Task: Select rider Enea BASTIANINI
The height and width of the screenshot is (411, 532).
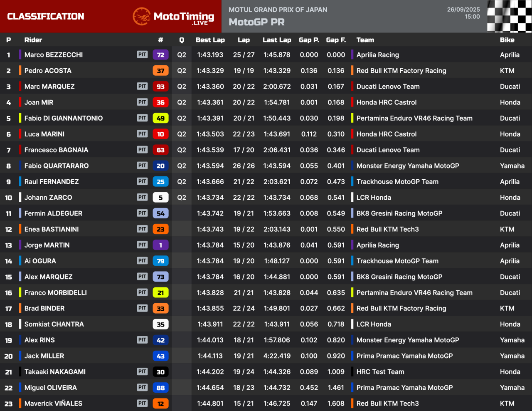Action: point(52,229)
